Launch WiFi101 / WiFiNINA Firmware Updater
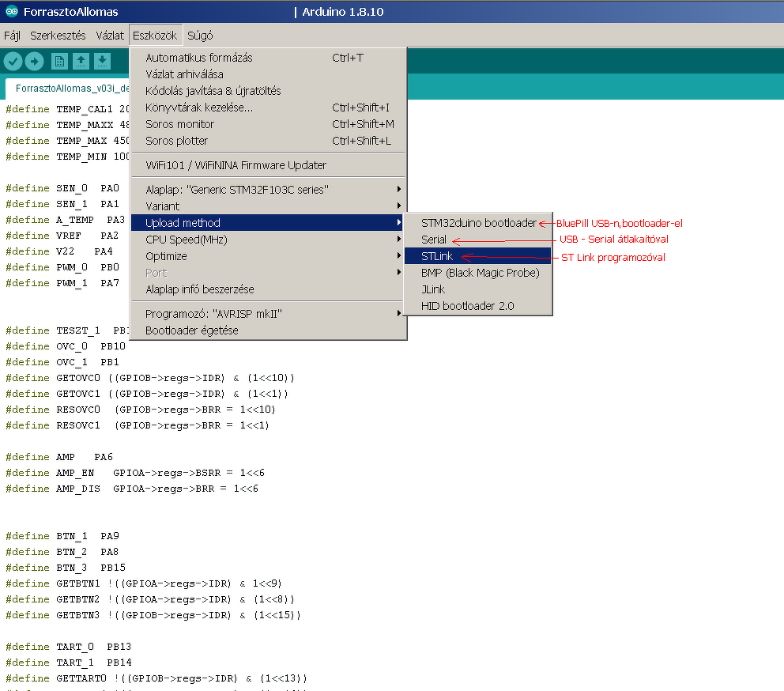The width and height of the screenshot is (784, 691). [268, 165]
